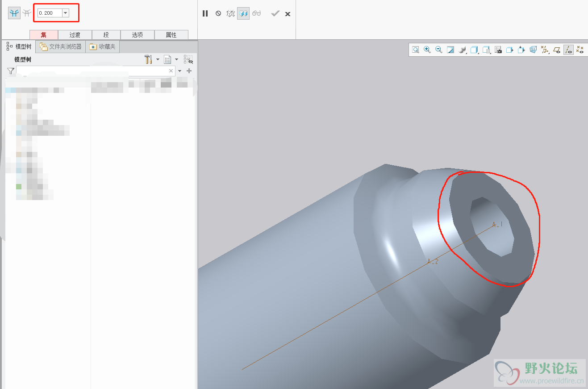The height and width of the screenshot is (389, 588).
Task: Click the tree columns list icon
Action: pyautogui.click(x=168, y=59)
